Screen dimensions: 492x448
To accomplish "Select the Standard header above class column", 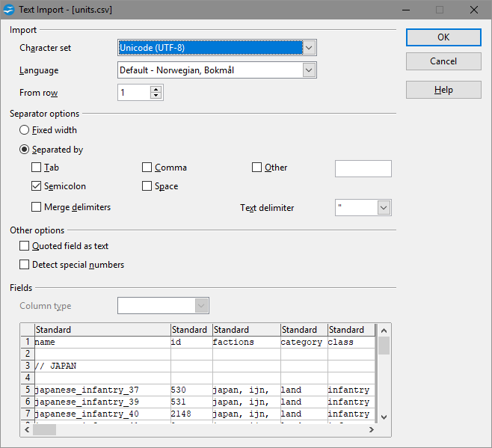I will pyautogui.click(x=351, y=330).
